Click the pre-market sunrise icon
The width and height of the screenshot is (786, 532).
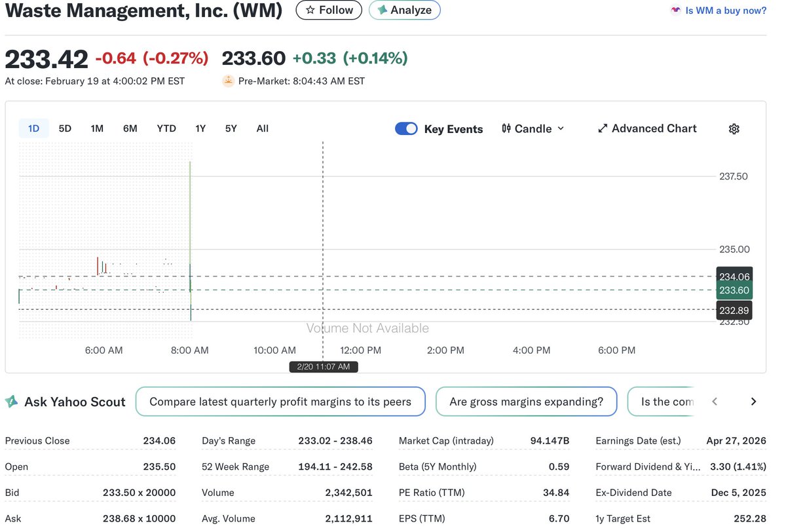[x=228, y=81]
